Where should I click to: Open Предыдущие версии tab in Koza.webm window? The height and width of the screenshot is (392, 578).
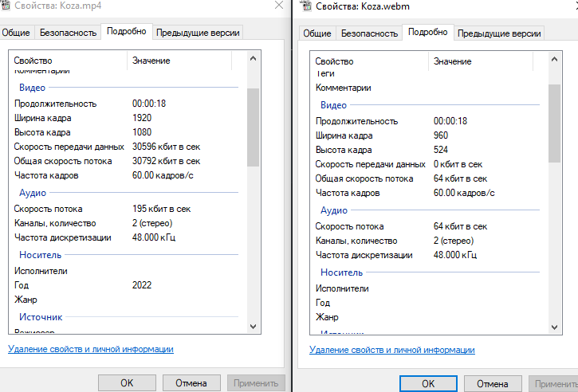coord(500,33)
